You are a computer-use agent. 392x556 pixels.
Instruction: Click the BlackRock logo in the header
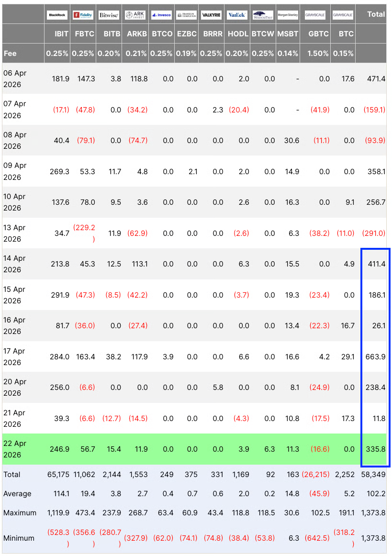(57, 15)
